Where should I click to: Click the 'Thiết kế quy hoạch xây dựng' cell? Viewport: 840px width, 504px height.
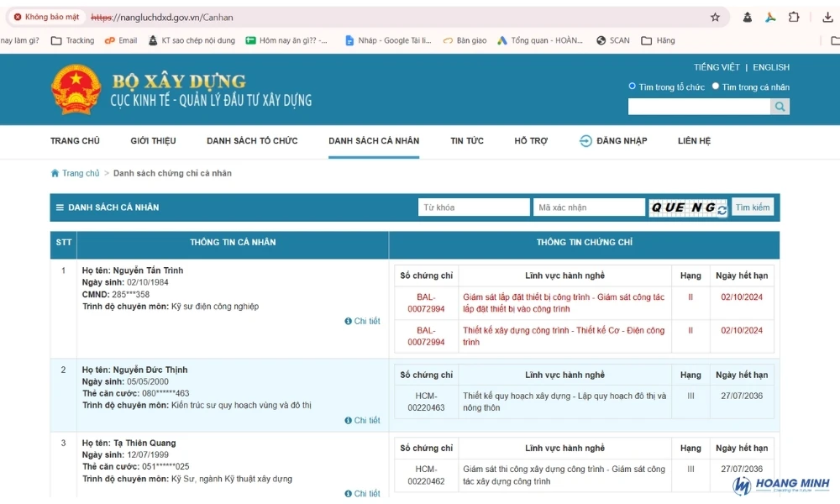564,402
